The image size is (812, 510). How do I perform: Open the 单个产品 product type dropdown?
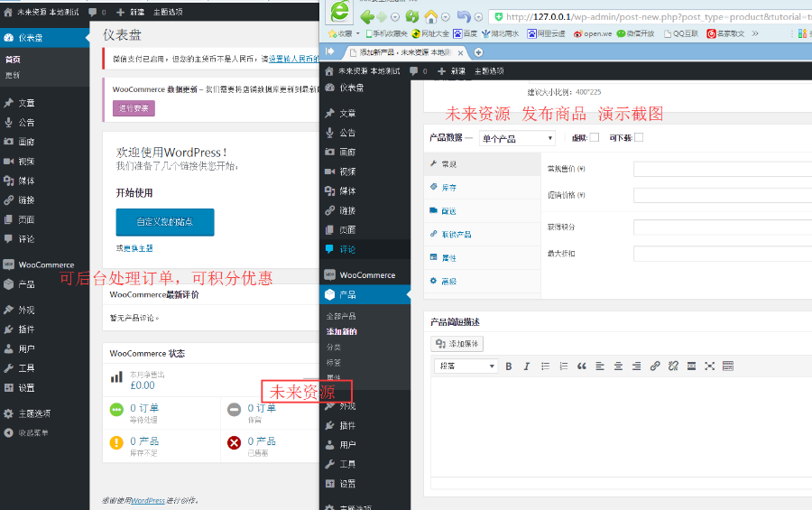[517, 138]
